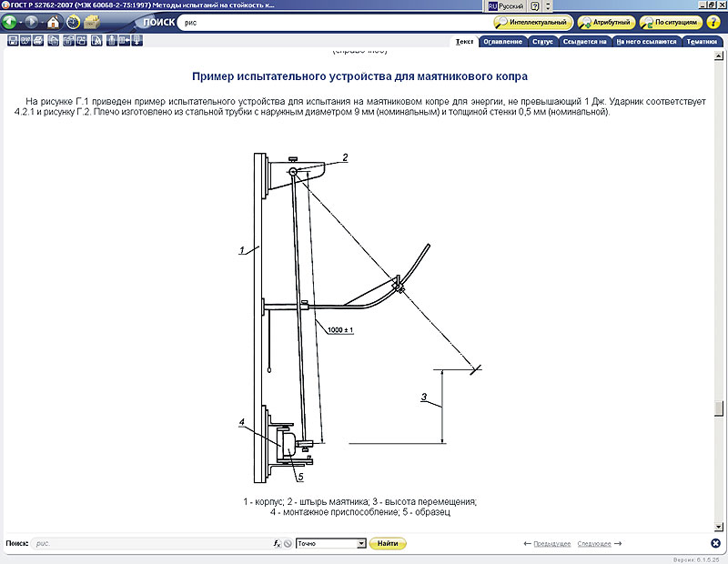Clear the bottom search field with cancel icon

click(288, 543)
